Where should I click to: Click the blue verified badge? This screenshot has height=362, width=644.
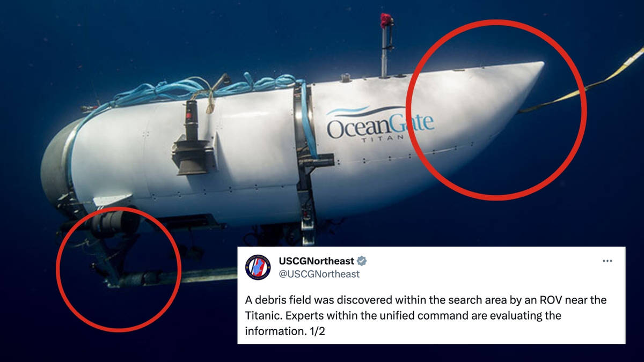pyautogui.click(x=362, y=261)
